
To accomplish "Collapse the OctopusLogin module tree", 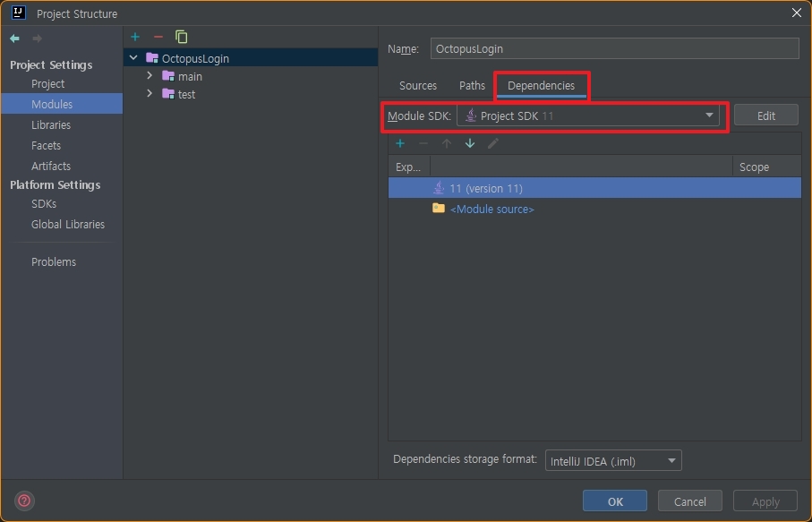I will [x=133, y=58].
